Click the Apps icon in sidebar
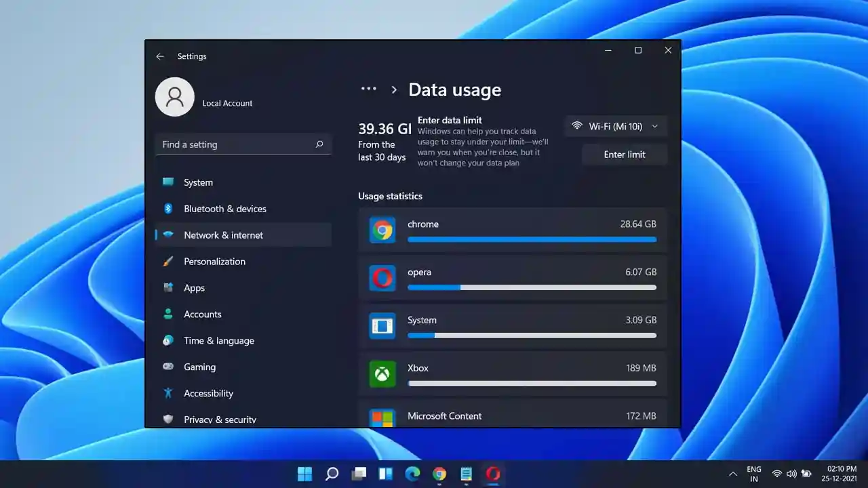Image resolution: width=868 pixels, height=488 pixels. 168,288
